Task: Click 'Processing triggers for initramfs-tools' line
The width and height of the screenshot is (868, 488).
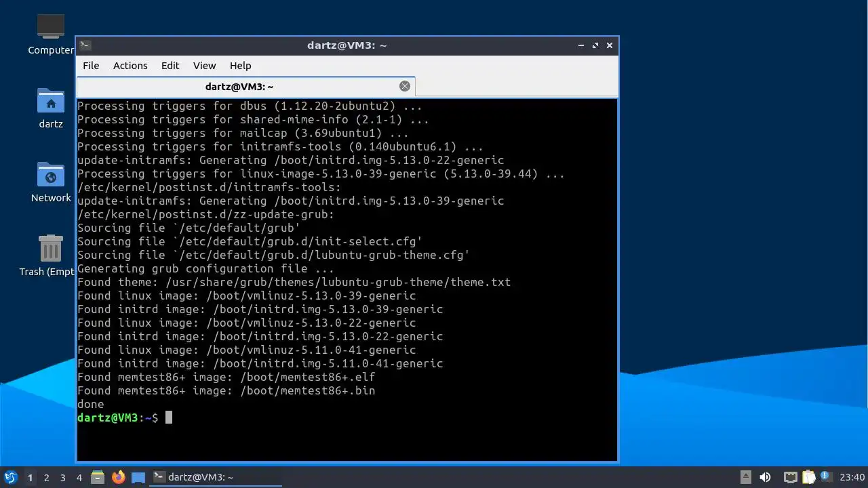Action: (x=280, y=146)
